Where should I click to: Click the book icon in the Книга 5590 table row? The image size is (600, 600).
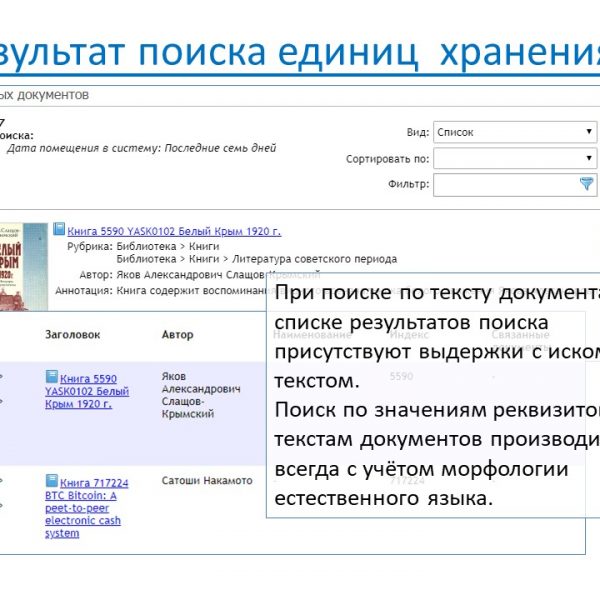click(51, 377)
